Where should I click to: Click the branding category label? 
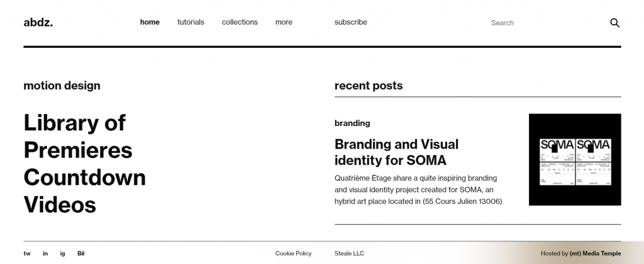coord(352,123)
